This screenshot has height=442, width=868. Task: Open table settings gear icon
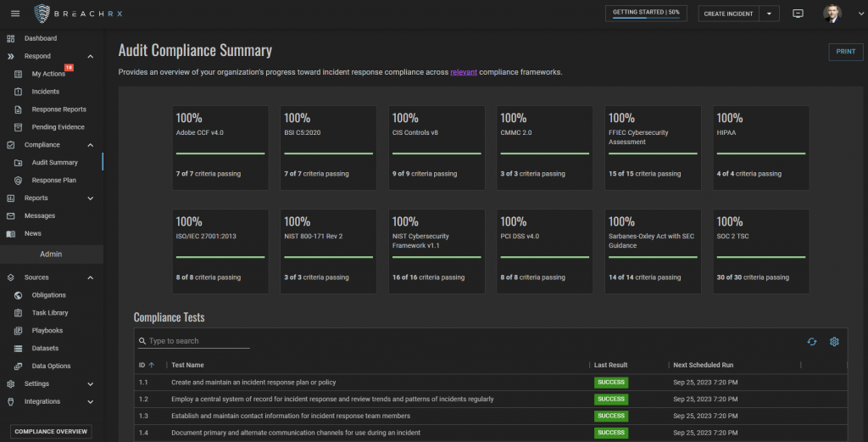(x=834, y=342)
